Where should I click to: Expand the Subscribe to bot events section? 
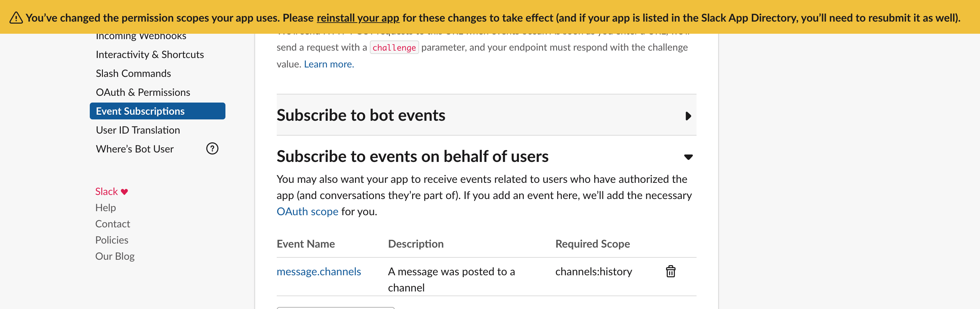coord(688,116)
